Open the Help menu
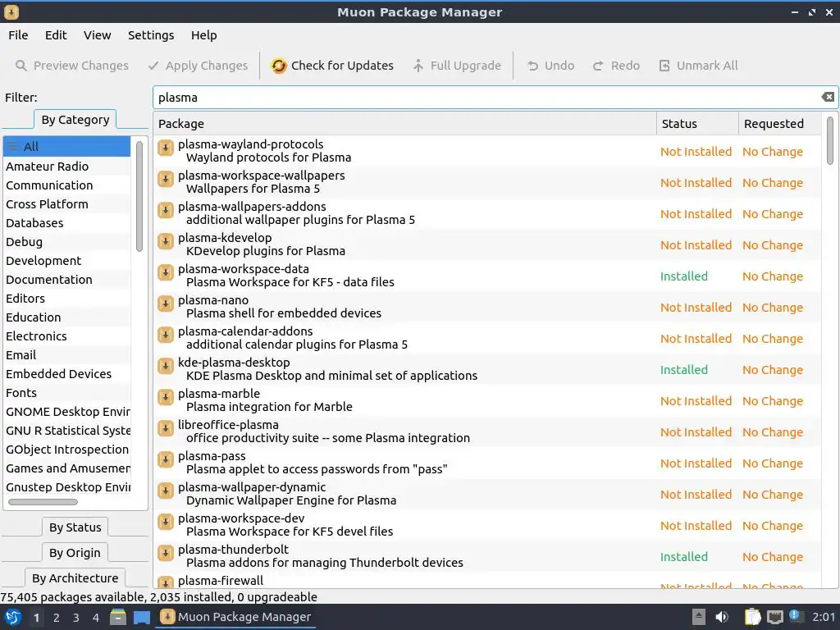 pyautogui.click(x=204, y=35)
